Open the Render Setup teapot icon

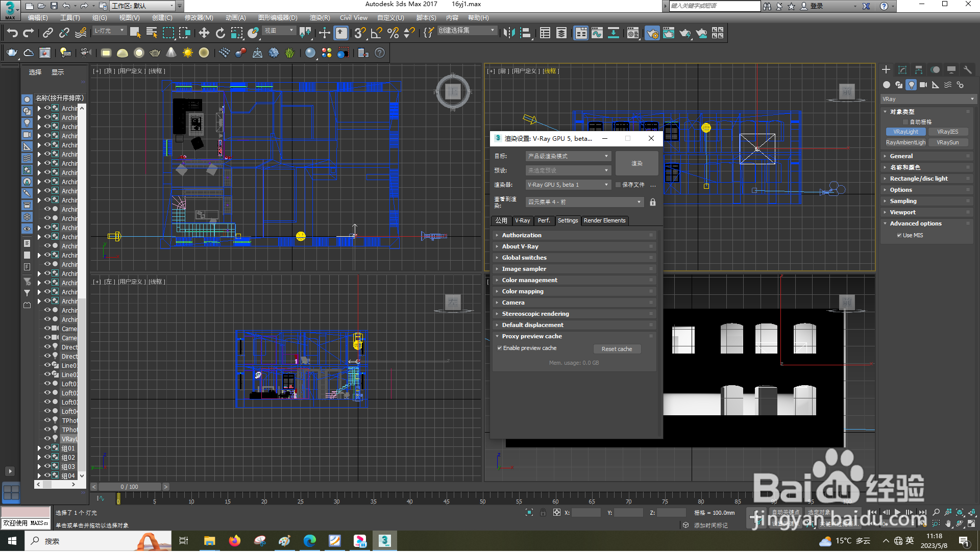pyautogui.click(x=652, y=34)
